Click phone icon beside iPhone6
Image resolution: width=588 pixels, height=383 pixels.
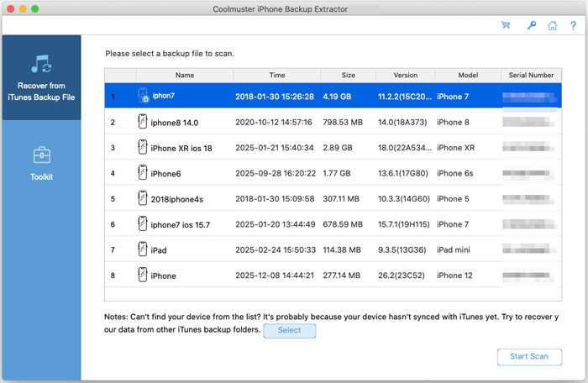143,172
